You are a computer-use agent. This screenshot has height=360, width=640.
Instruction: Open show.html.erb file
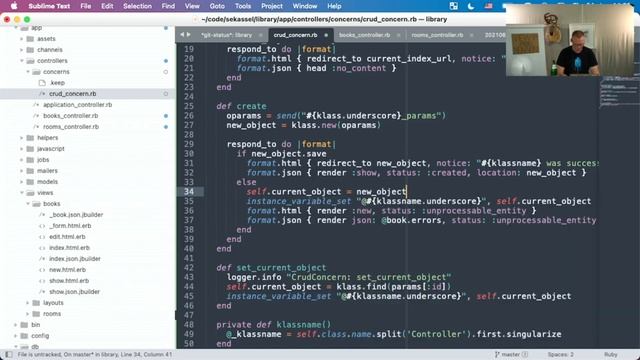(69, 281)
